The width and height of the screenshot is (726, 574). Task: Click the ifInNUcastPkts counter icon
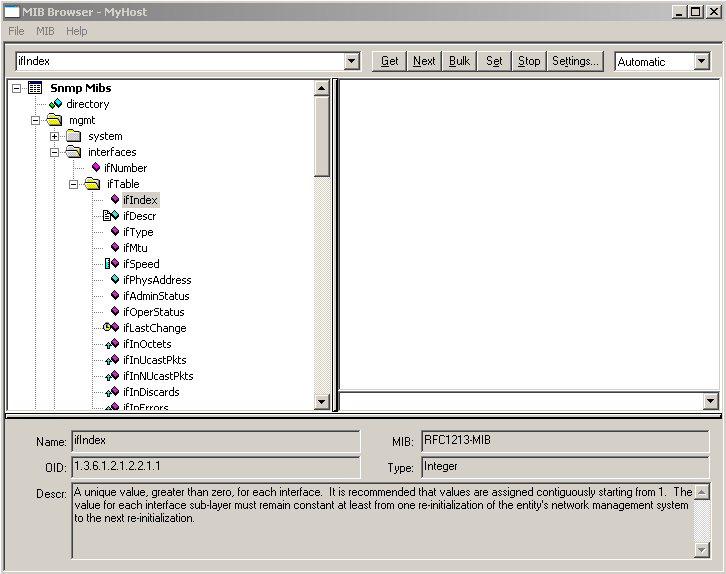tap(112, 376)
